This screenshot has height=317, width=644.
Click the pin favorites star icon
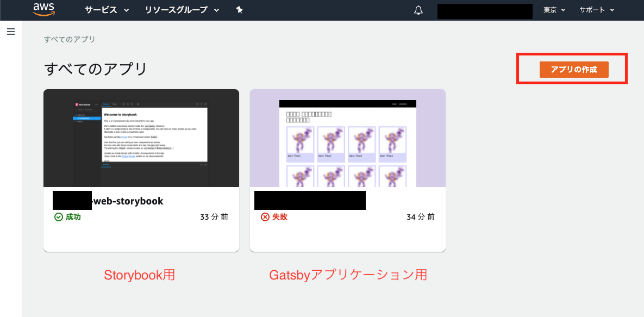coord(239,9)
